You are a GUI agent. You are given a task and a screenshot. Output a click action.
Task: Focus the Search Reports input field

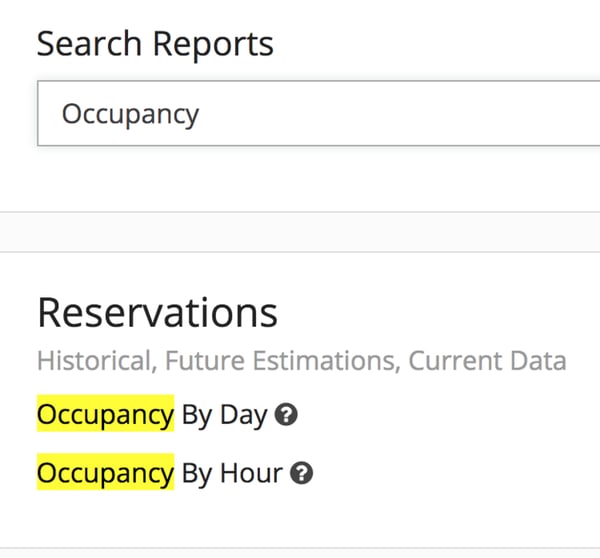318,113
